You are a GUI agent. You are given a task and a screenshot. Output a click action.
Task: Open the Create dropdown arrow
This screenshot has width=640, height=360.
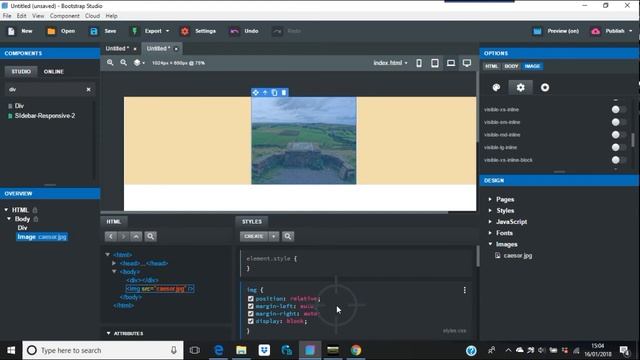coord(274,236)
